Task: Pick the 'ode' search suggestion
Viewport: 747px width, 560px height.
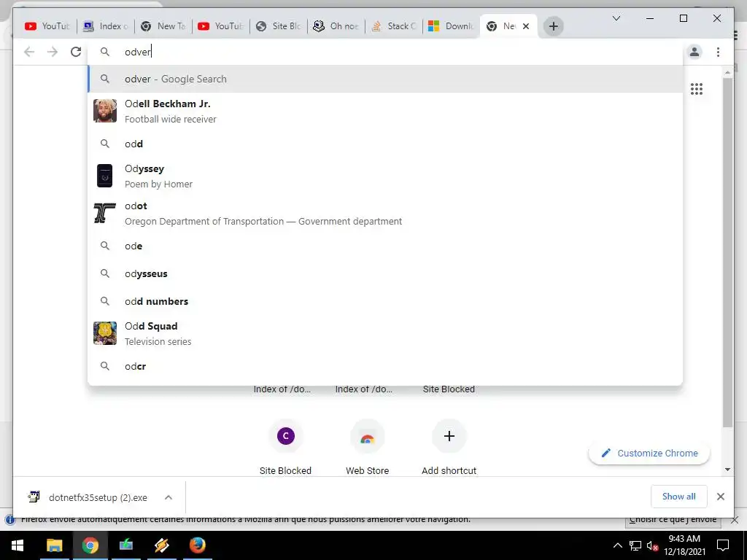Action: tap(385, 246)
